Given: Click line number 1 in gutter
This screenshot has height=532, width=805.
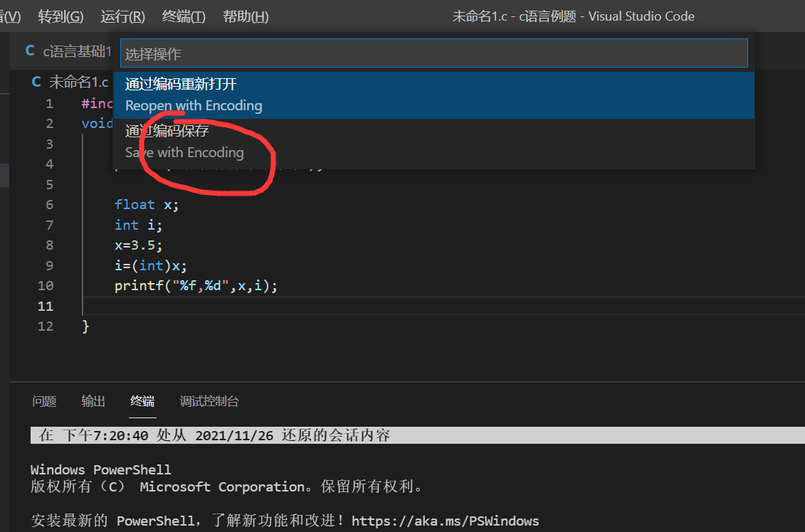Looking at the screenshot, I should click(49, 104).
